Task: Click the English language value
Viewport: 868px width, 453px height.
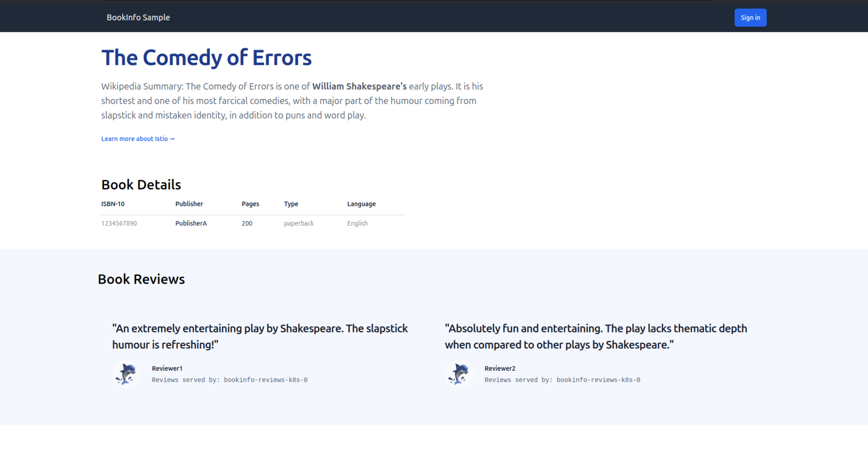Action: 357,223
